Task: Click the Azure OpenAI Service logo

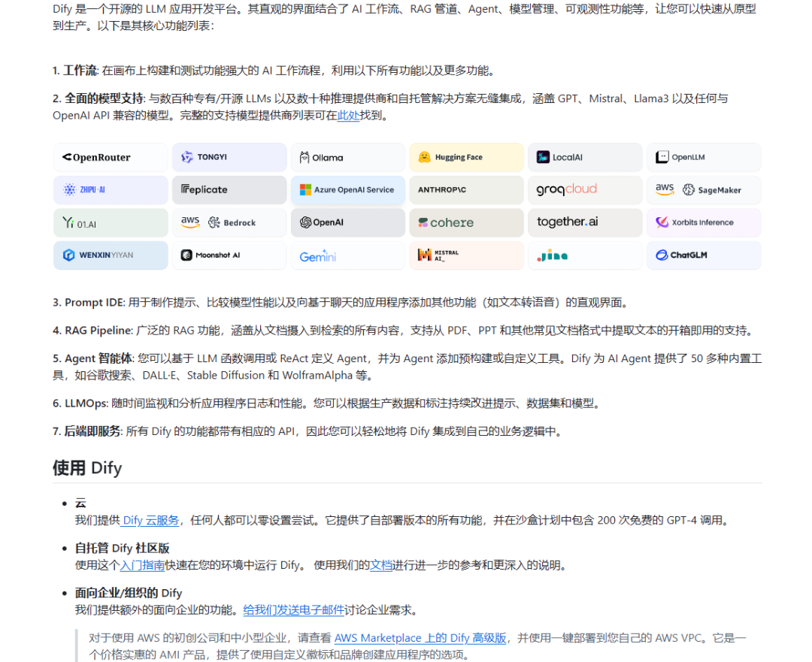Action: (x=347, y=190)
